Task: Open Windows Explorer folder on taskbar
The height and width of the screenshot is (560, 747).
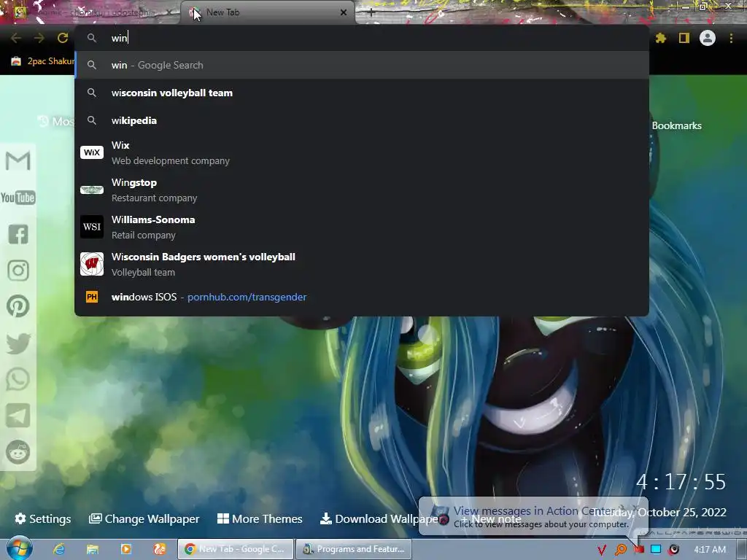Action: [93, 549]
